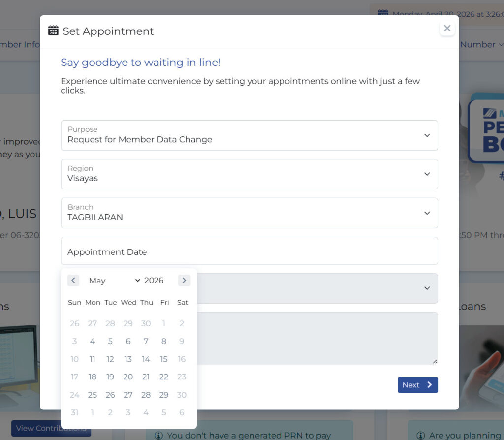Open the Branch dropdown showing TAGBILARAN
The height and width of the screenshot is (440, 504).
click(x=249, y=213)
